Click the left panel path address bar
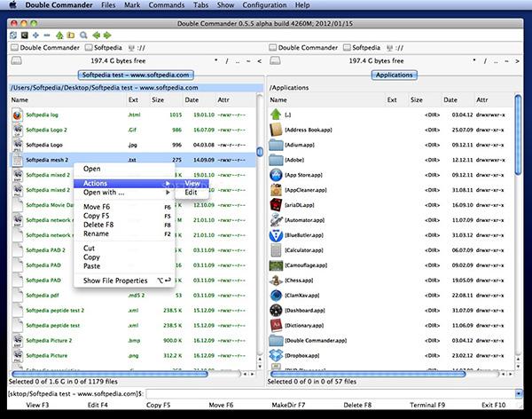 [x=136, y=88]
